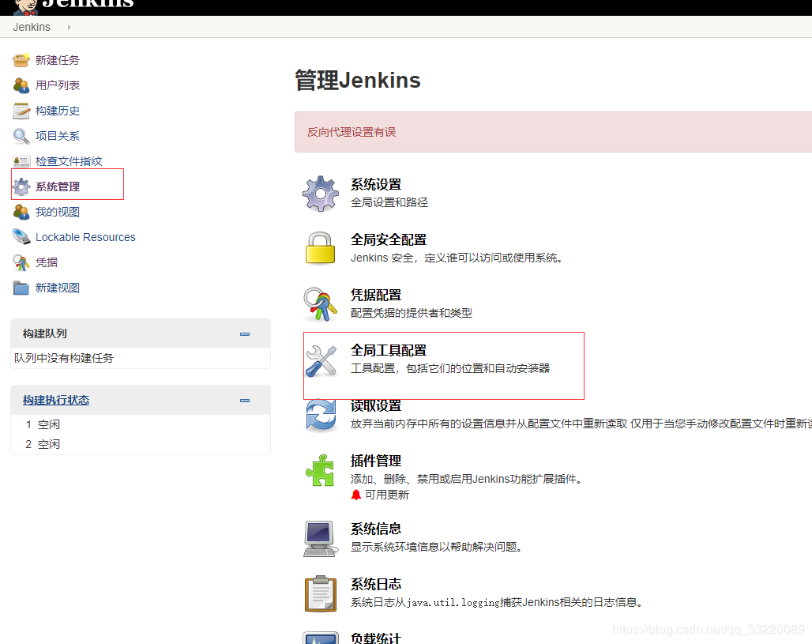
Task: Collapse the 构建队列 panel
Action: 245,334
